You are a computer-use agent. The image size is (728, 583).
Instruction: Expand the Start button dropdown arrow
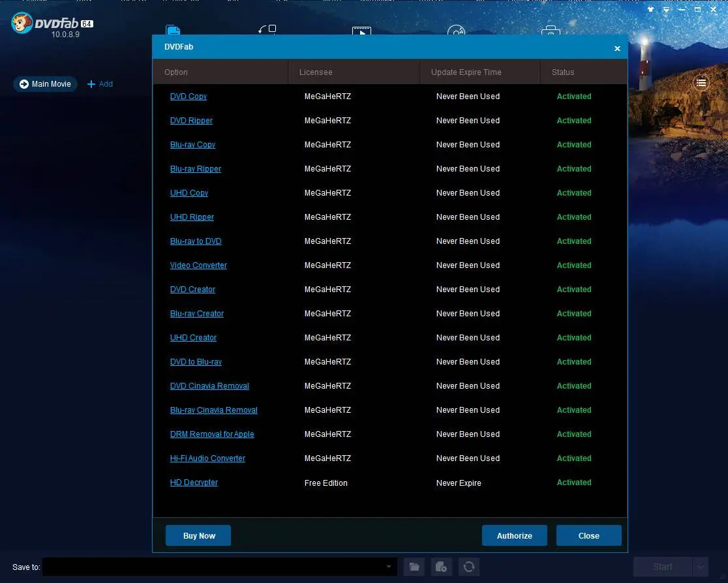pos(701,567)
